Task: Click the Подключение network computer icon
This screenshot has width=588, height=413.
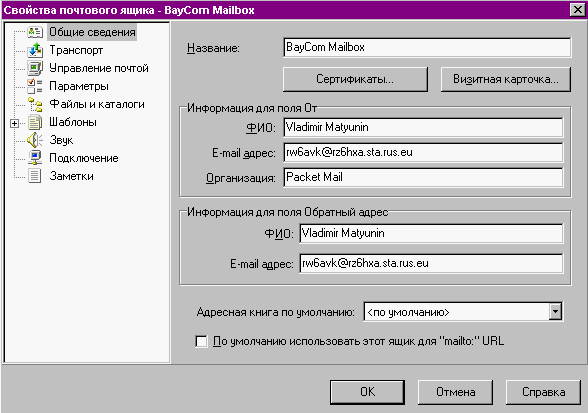Action: (x=35, y=158)
